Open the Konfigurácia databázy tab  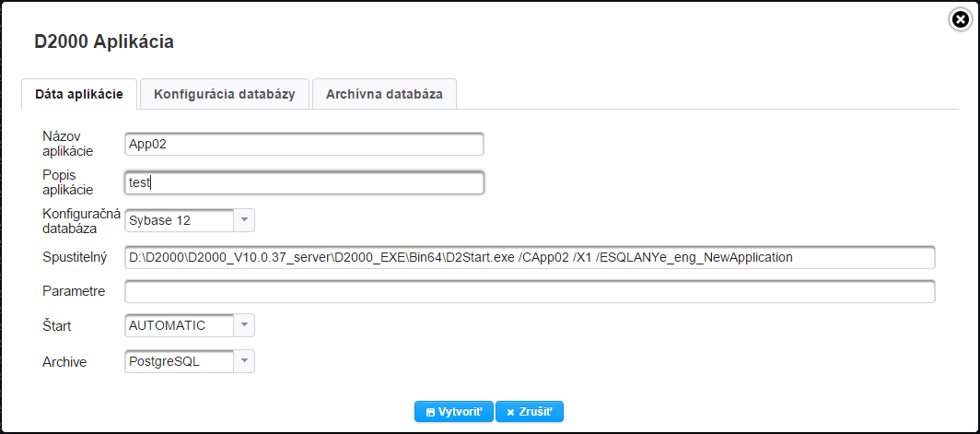point(225,94)
